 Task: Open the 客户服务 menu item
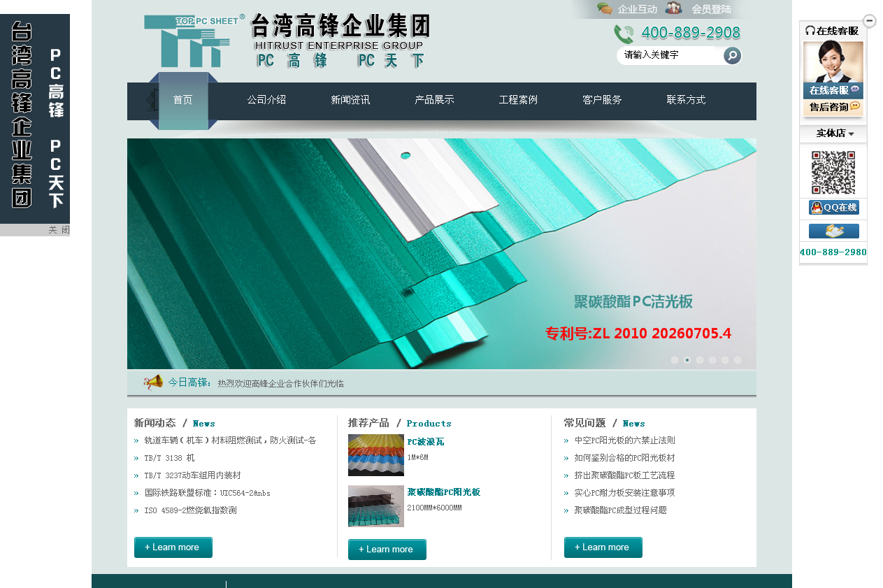click(602, 100)
